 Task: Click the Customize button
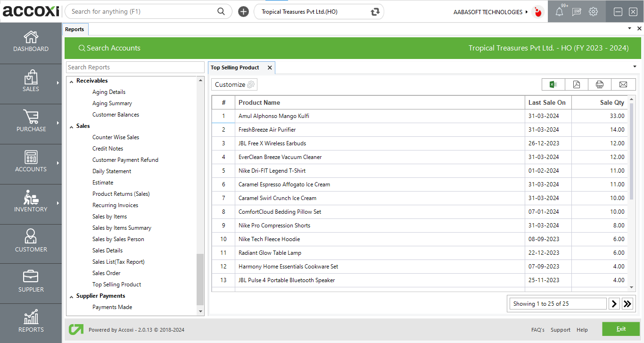click(x=234, y=84)
